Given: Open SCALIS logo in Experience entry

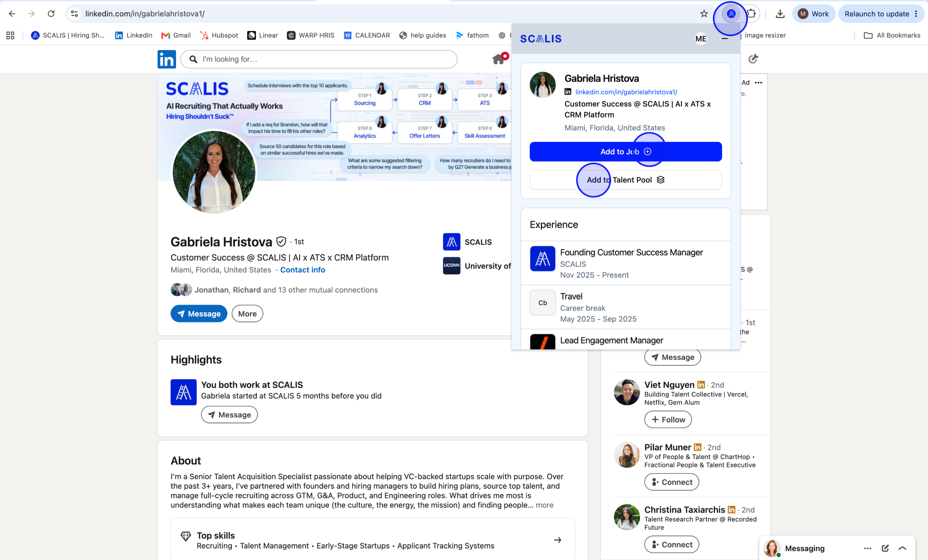Looking at the screenshot, I should (542, 258).
